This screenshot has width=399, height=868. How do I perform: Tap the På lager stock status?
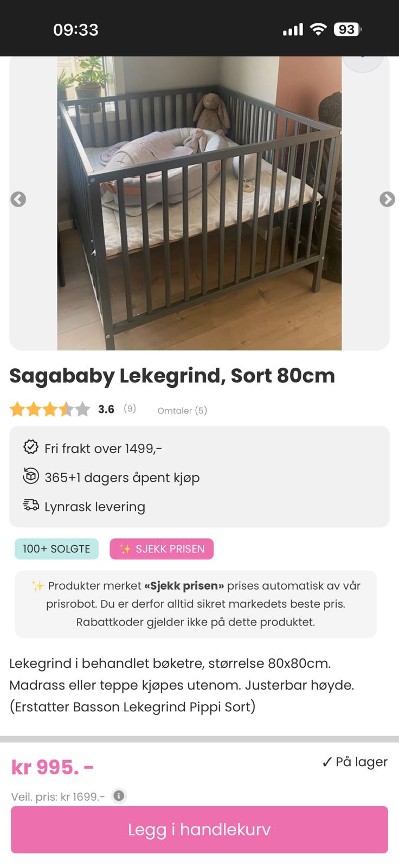tap(355, 762)
